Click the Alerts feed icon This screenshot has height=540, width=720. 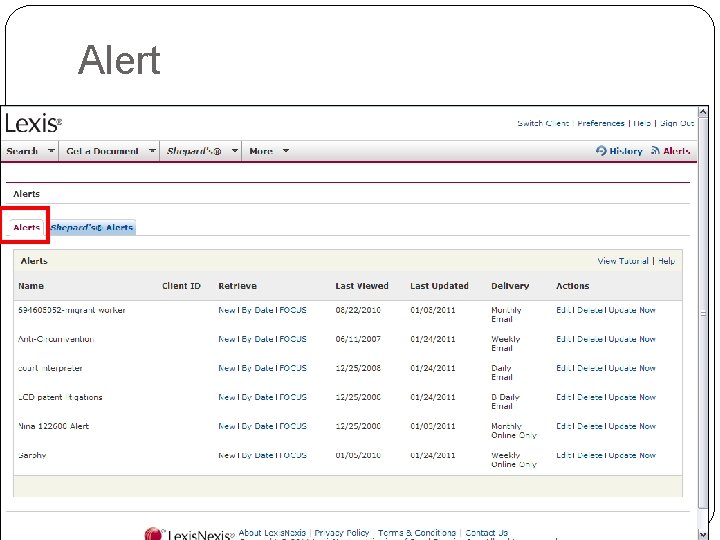point(656,150)
